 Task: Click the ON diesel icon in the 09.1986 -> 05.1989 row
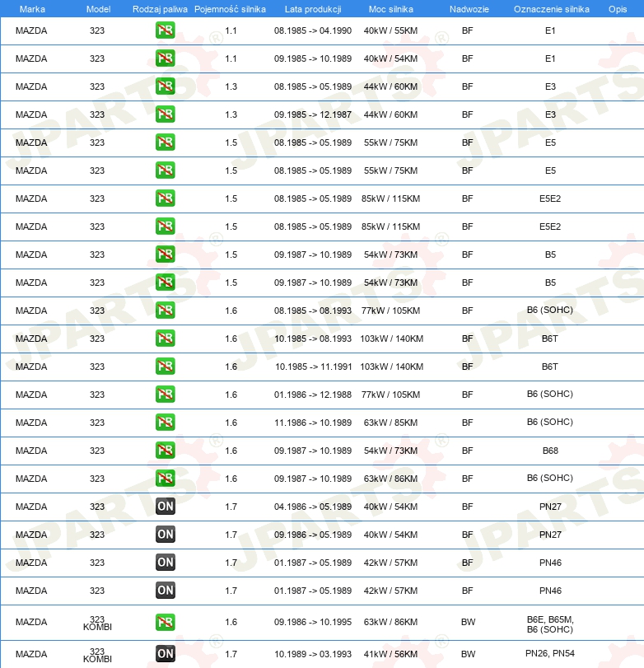tap(166, 535)
